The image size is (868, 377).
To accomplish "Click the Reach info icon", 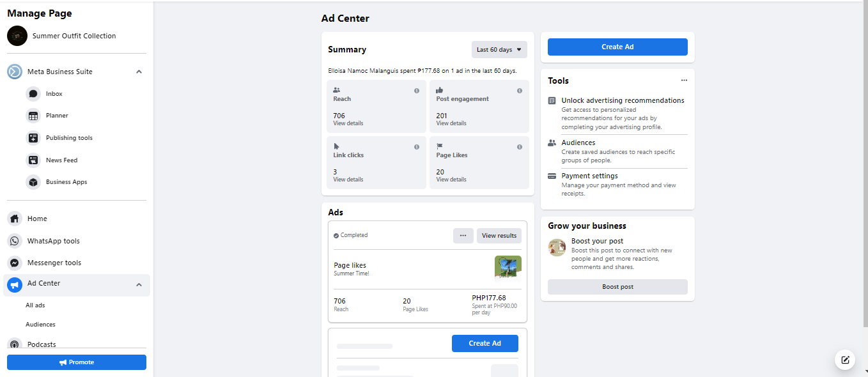I will click(417, 91).
